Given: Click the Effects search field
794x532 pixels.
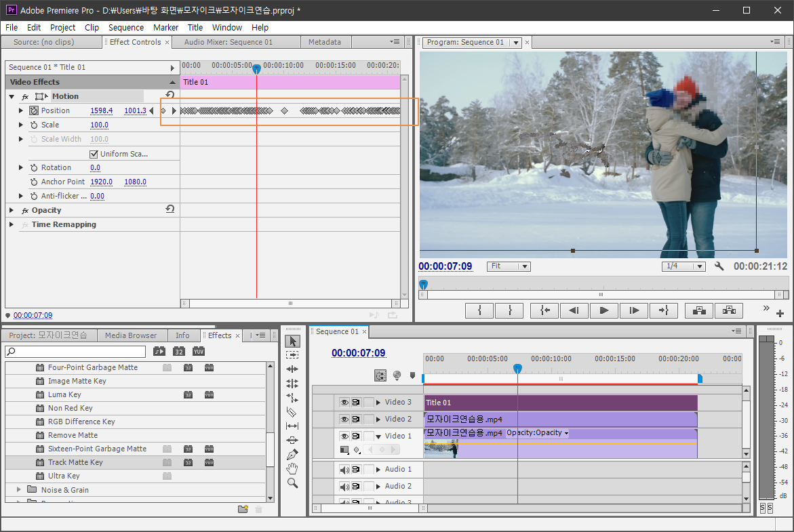Looking at the screenshot, I should tap(75, 351).
